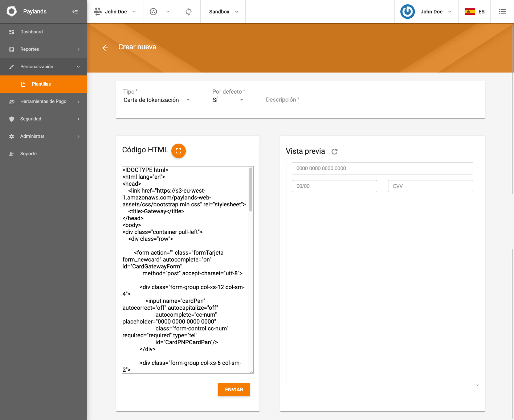Open the list menu icon at top right

502,12
